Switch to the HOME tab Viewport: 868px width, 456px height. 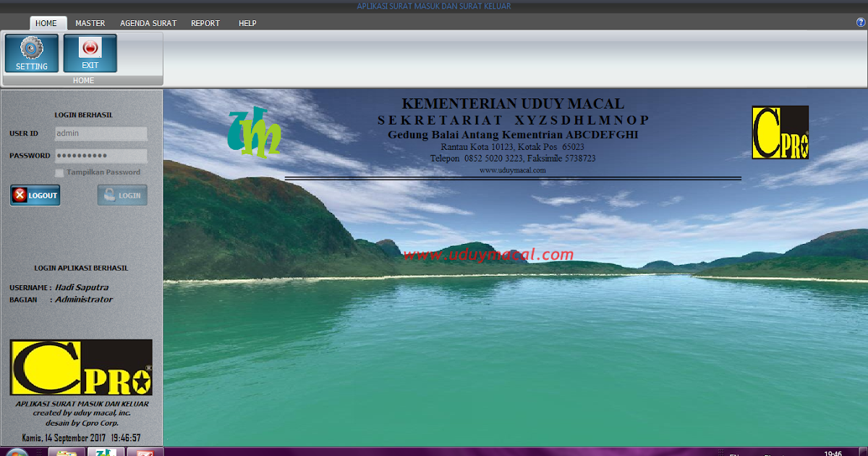pos(48,22)
